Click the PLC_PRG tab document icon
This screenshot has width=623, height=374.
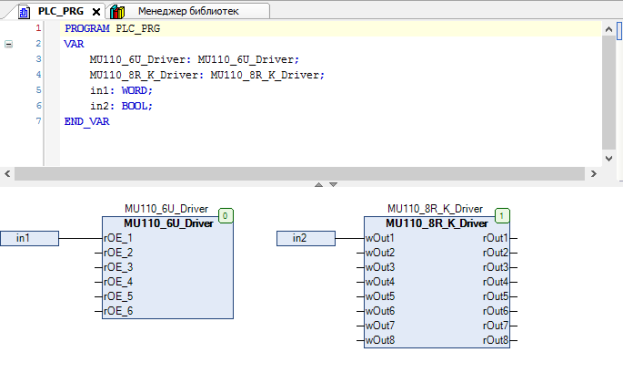click(x=24, y=12)
